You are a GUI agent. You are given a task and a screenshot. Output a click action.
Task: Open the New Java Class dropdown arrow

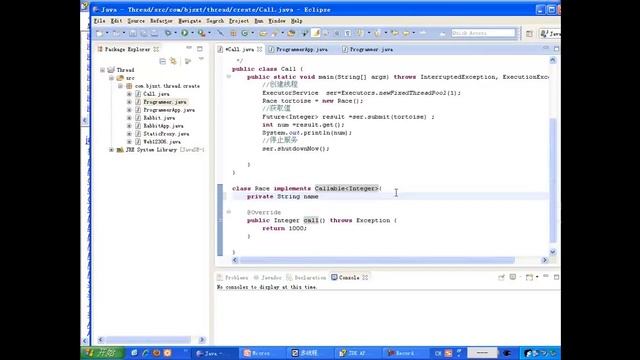[252, 33]
